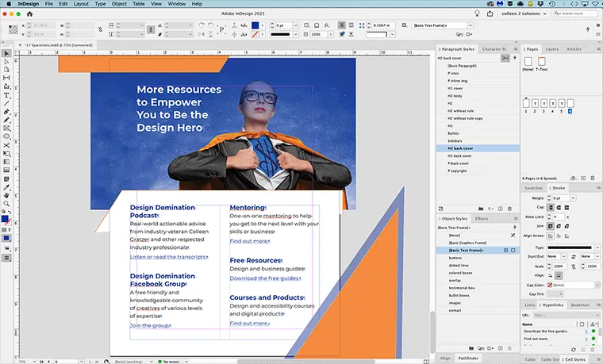The height and width of the screenshot is (364, 603).
Task: Click the Share document icon
Action: 490,13
